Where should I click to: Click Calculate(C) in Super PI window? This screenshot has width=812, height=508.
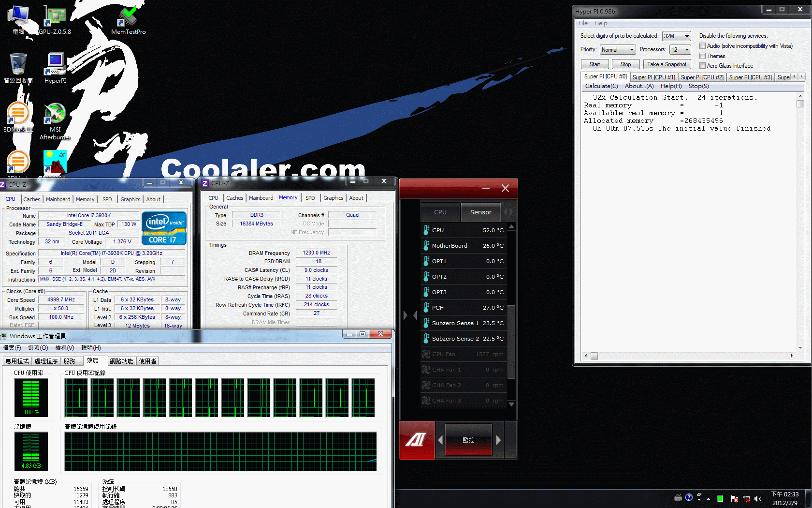click(x=601, y=86)
